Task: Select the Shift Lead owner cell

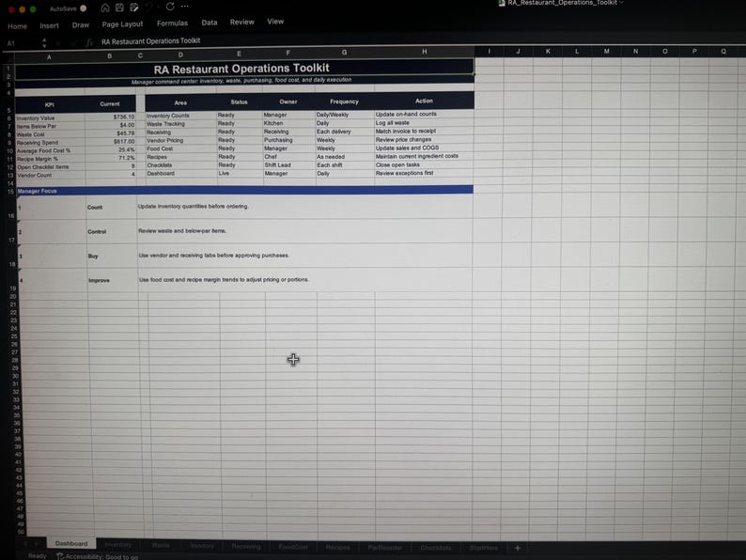Action: click(288, 164)
